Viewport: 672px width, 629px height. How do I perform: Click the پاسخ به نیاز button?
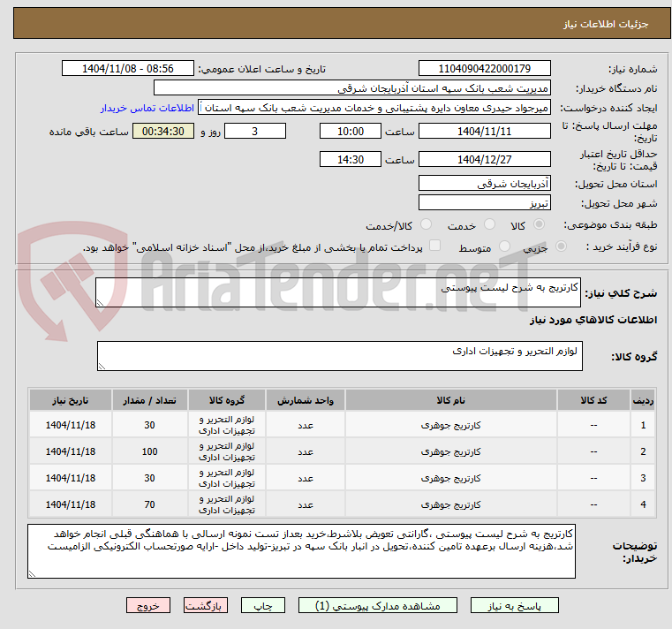pos(514,605)
